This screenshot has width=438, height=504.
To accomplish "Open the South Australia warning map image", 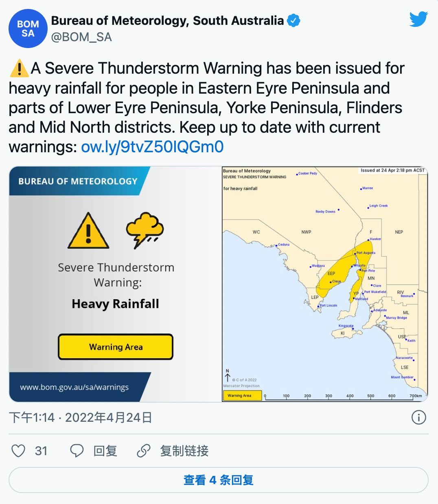I will pyautogui.click(x=324, y=284).
